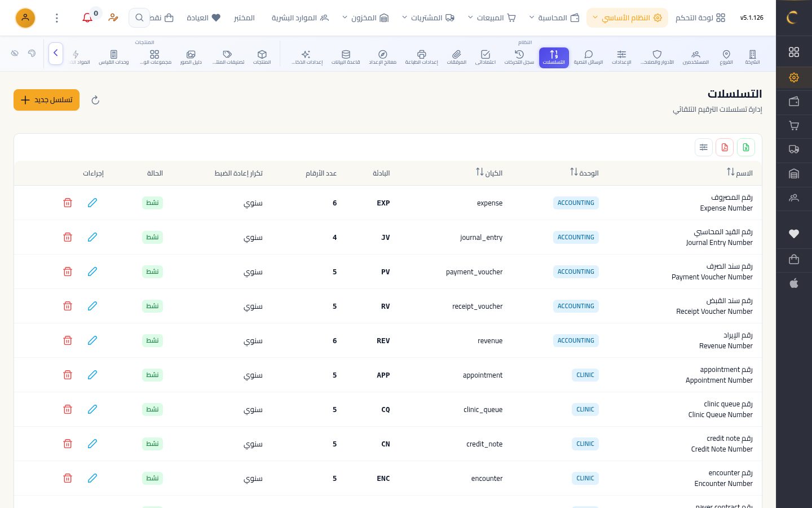Screen dimensions: 812x508
Task: Edit the Receipt Voucher Number sequence
Action: coord(92,306)
